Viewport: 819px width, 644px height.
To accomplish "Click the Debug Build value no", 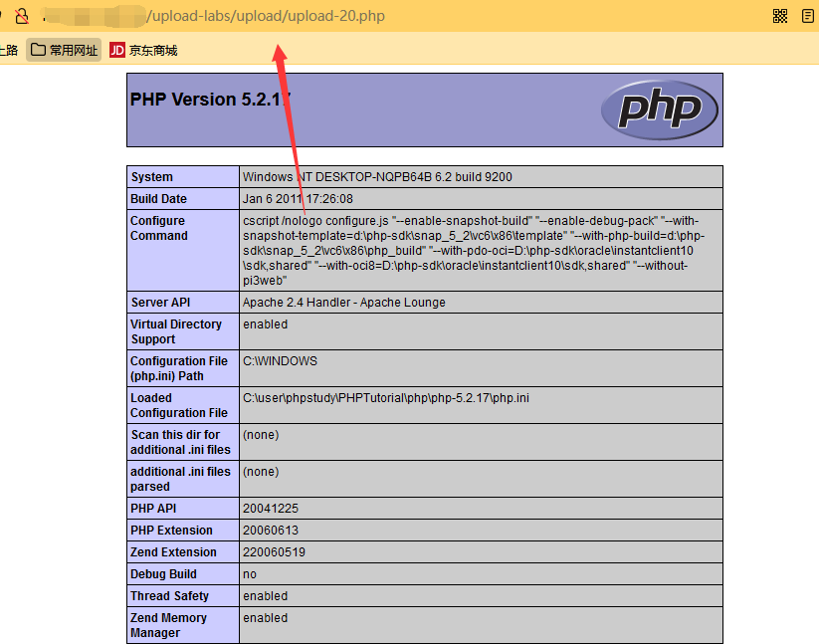I will click(250, 574).
